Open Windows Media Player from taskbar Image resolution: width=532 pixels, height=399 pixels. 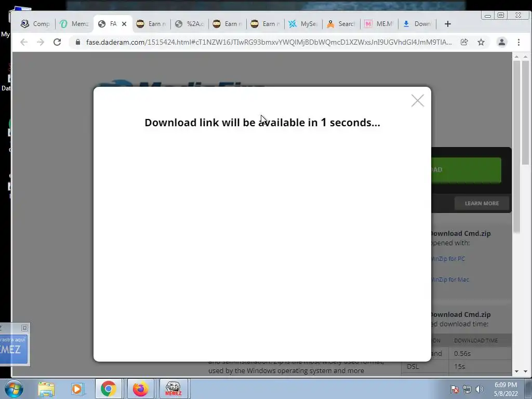click(x=77, y=389)
